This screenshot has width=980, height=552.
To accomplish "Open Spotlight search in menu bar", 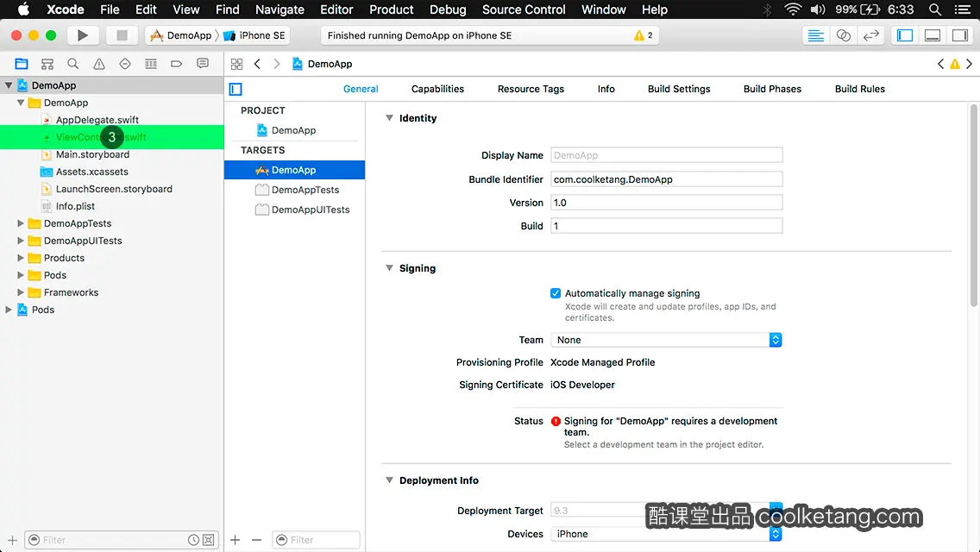I will point(934,9).
